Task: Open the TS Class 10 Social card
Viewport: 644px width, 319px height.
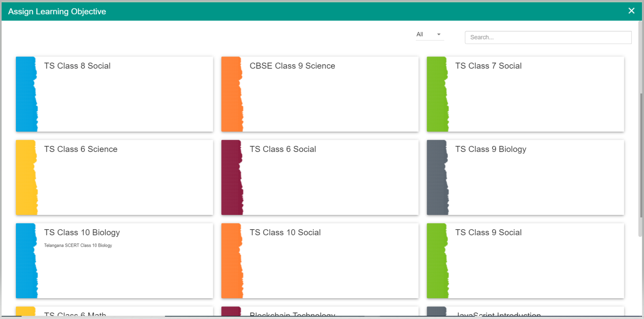Action: 327,261
